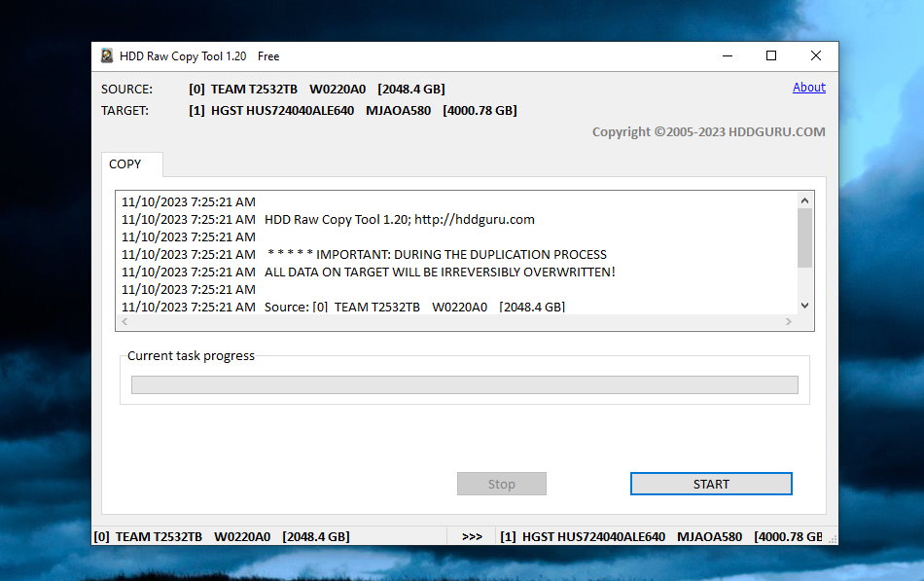Minimize the HDD Raw Copy Tool window

pos(728,56)
